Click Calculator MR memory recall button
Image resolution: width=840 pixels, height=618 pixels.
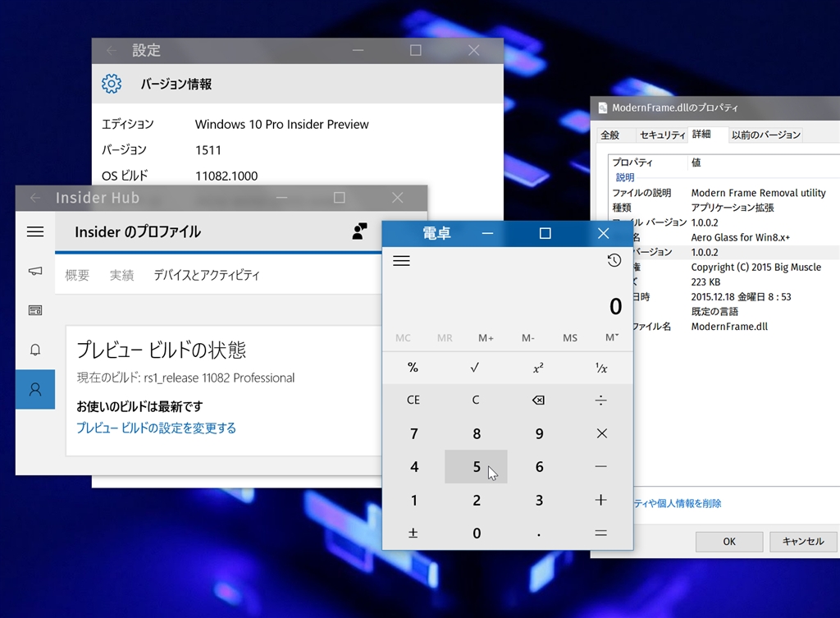445,337
